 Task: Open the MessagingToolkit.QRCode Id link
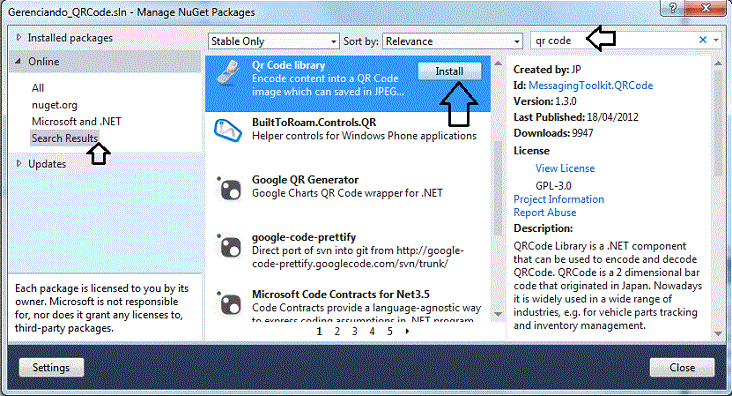coord(591,85)
